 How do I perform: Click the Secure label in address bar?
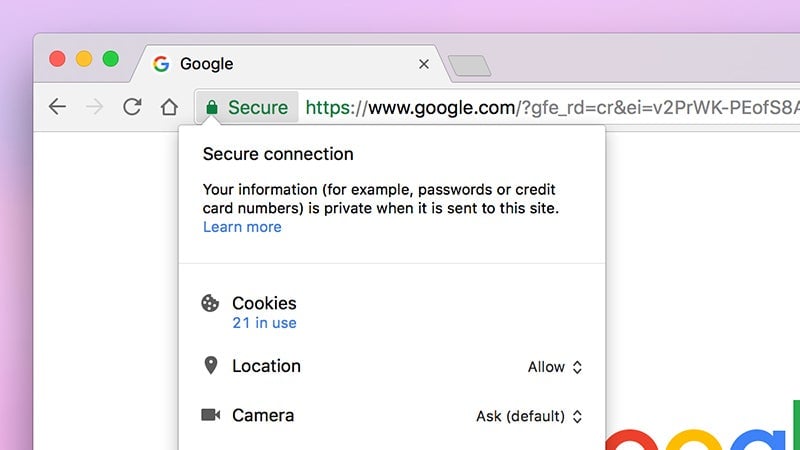[x=258, y=107]
